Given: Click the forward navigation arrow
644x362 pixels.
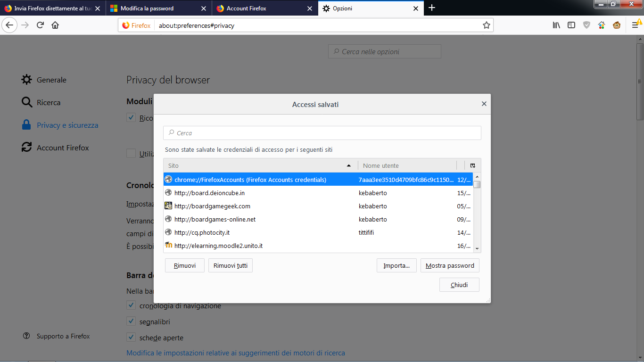Looking at the screenshot, I should pos(25,25).
